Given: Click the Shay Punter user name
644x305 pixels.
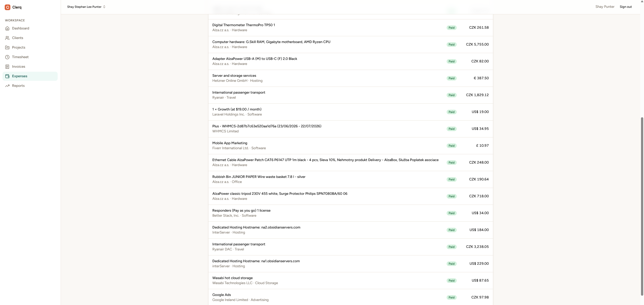Looking at the screenshot, I should pyautogui.click(x=605, y=7).
